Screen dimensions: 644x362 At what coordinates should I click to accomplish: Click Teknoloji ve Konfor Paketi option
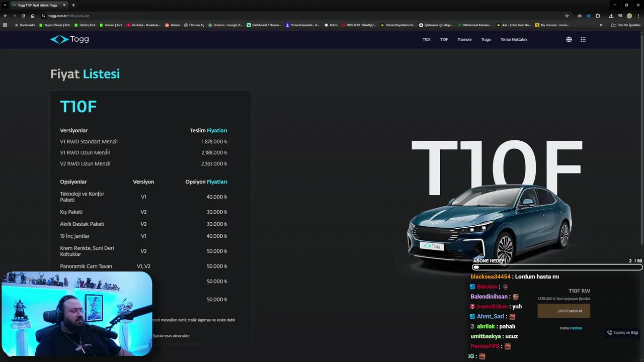pyautogui.click(x=82, y=197)
